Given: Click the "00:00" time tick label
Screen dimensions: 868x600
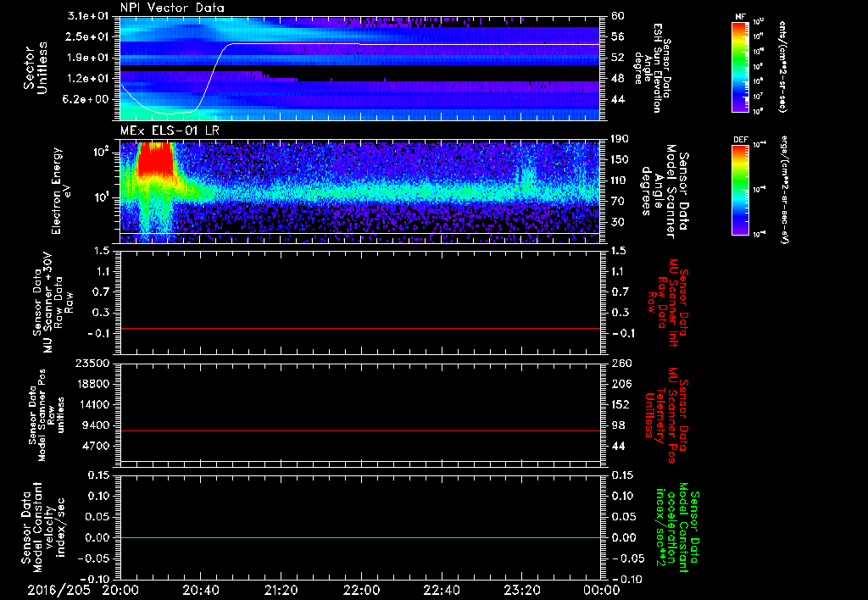Looking at the screenshot, I should 602,591.
